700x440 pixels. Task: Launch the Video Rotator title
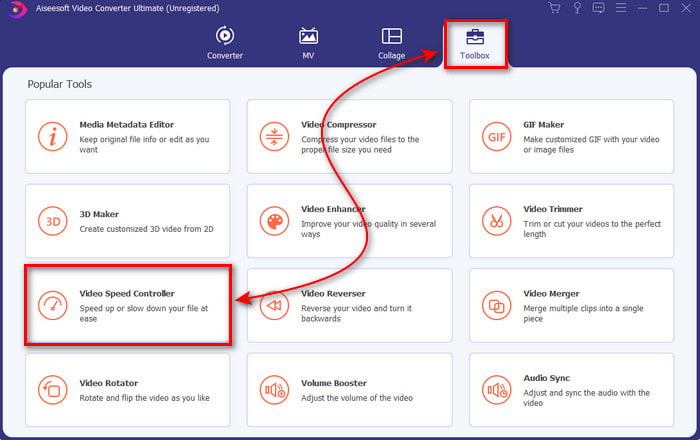pyautogui.click(x=109, y=383)
